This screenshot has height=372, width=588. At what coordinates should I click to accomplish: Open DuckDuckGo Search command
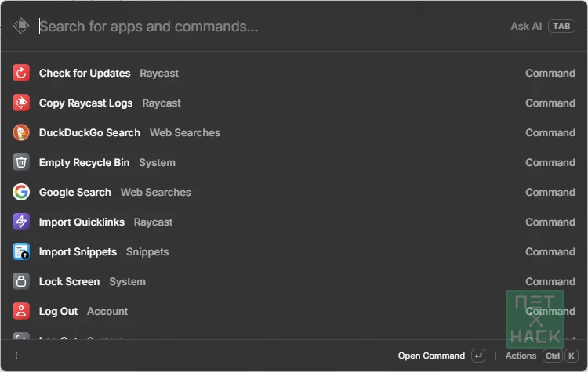pyautogui.click(x=294, y=132)
